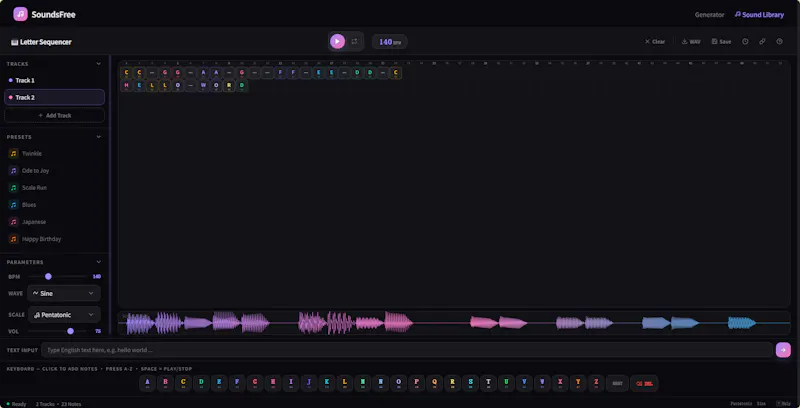
Task: Load the Scale Run preset
Action: tap(55, 188)
